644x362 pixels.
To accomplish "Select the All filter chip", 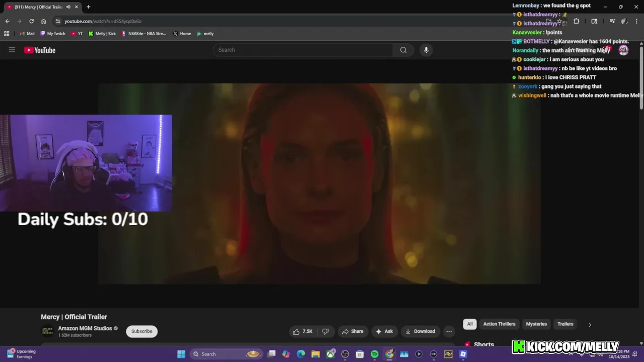I will pyautogui.click(x=469, y=324).
